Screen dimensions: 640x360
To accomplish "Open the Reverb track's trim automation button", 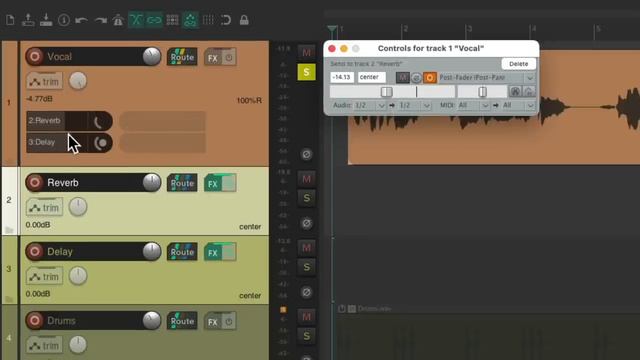I will pyautogui.click(x=44, y=208).
